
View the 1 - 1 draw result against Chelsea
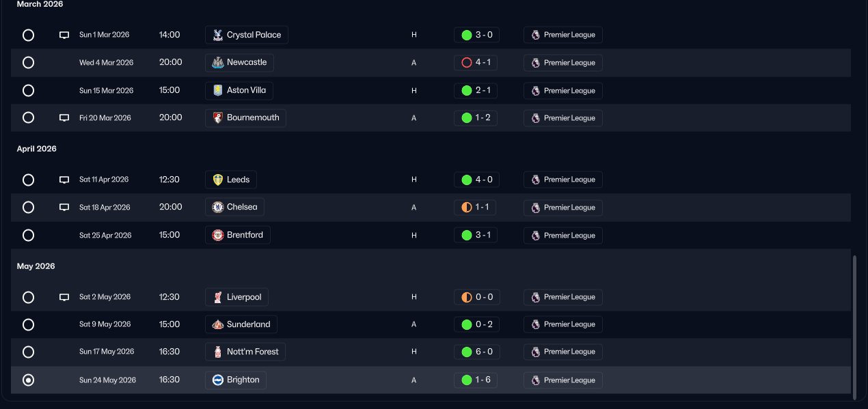(x=476, y=208)
